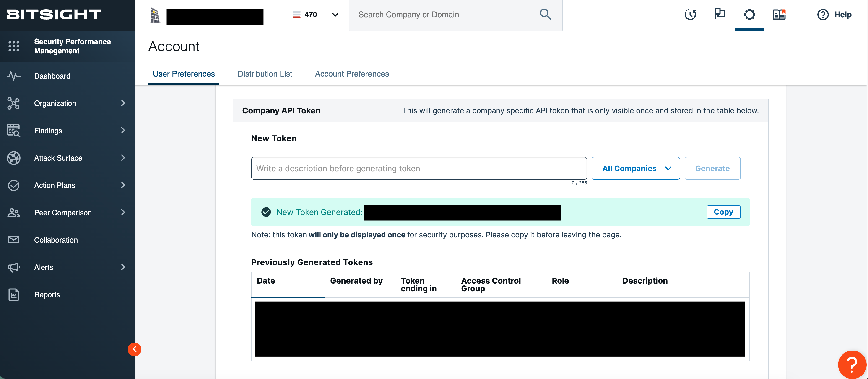The width and height of the screenshot is (868, 379).
Task: Click the app grid icon
Action: [13, 46]
